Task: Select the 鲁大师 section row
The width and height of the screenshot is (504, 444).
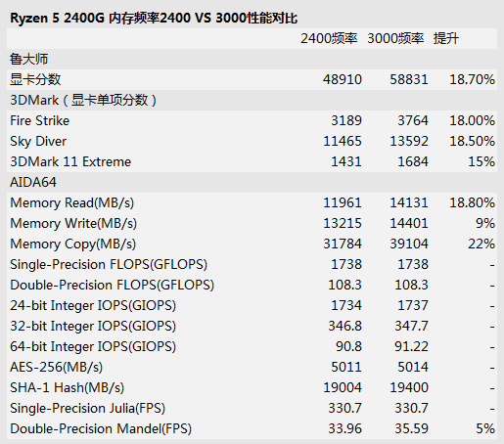Action: (x=252, y=59)
